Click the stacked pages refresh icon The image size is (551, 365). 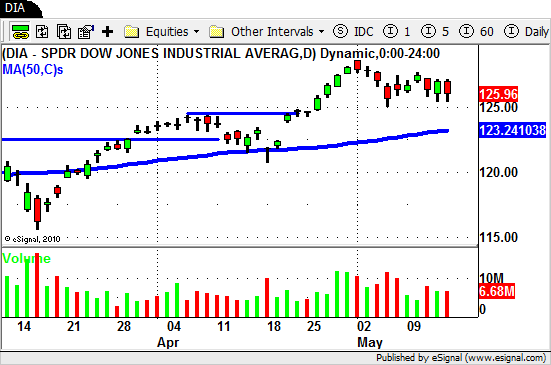64,32
